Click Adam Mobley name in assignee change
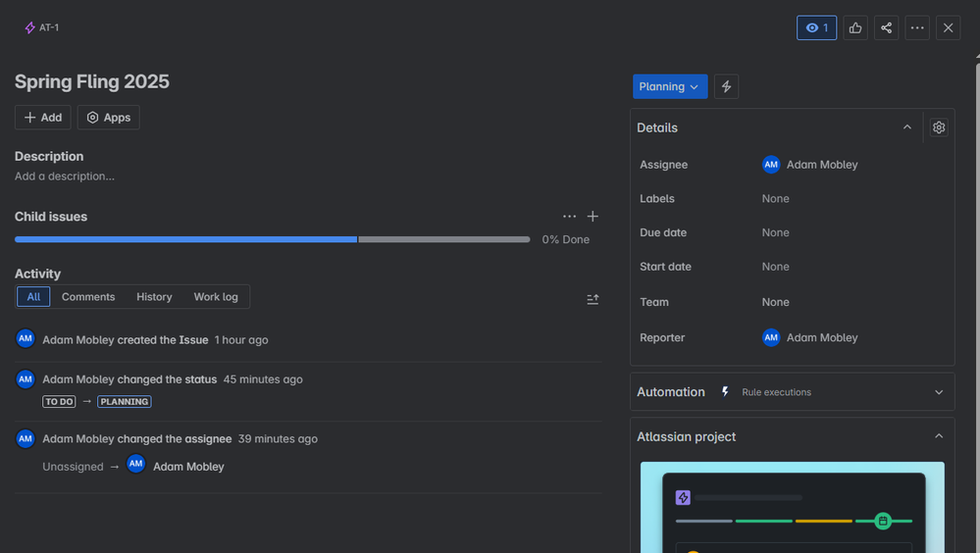980x553 pixels. coord(188,467)
